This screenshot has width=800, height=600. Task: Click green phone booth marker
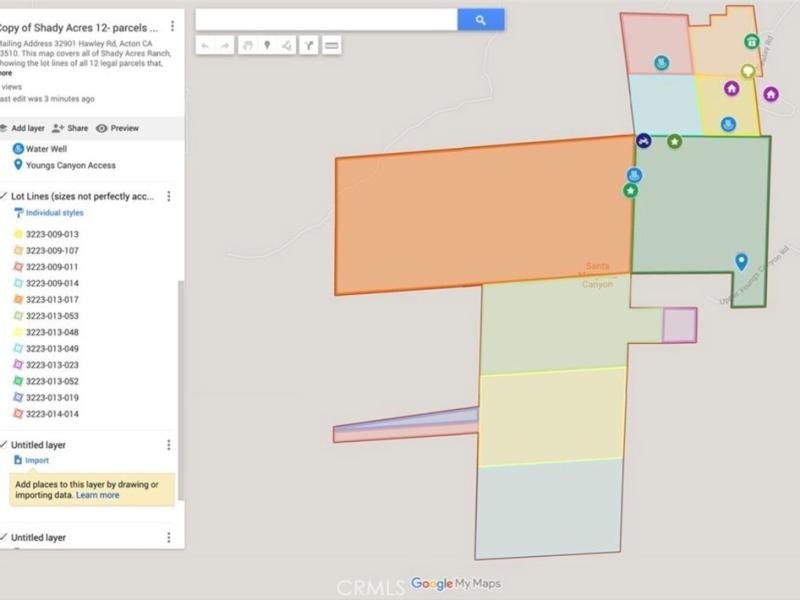751,41
